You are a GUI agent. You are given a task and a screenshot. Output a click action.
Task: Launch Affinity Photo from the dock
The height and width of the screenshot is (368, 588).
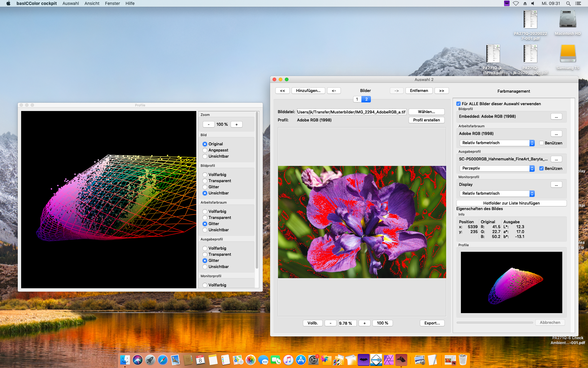point(389,360)
